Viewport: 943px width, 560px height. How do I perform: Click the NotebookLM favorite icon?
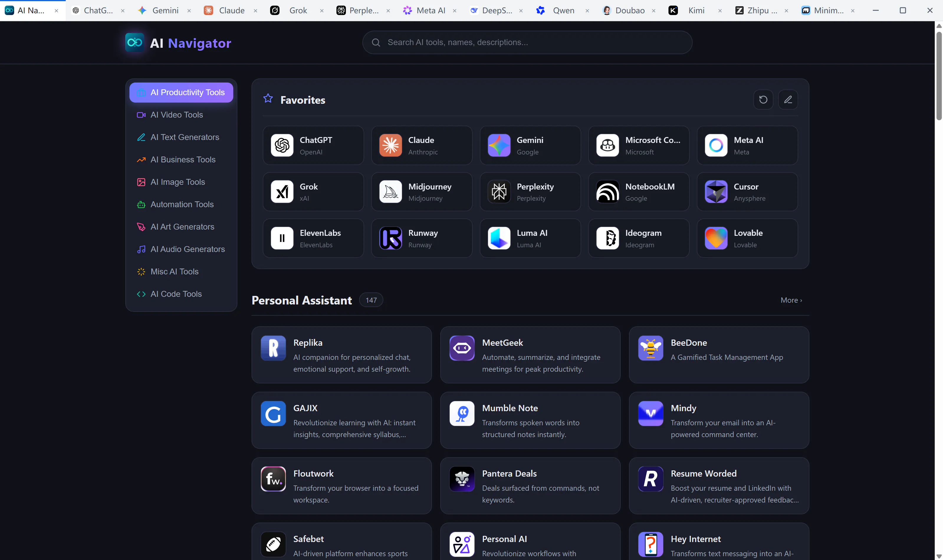(x=607, y=192)
